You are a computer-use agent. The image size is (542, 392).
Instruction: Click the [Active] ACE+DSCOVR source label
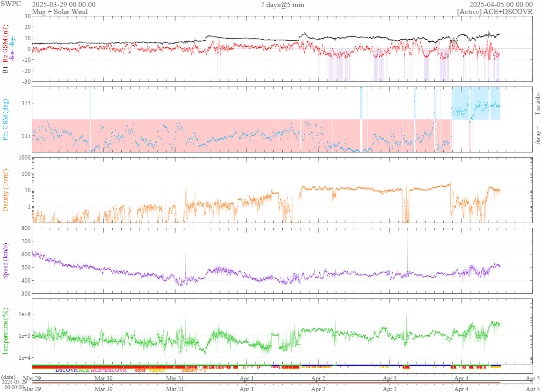(x=495, y=11)
